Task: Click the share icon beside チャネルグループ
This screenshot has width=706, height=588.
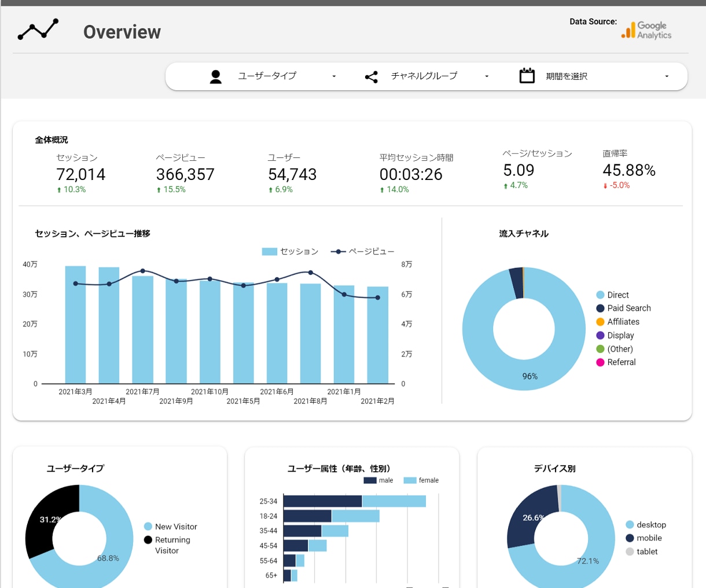Action: click(x=372, y=76)
